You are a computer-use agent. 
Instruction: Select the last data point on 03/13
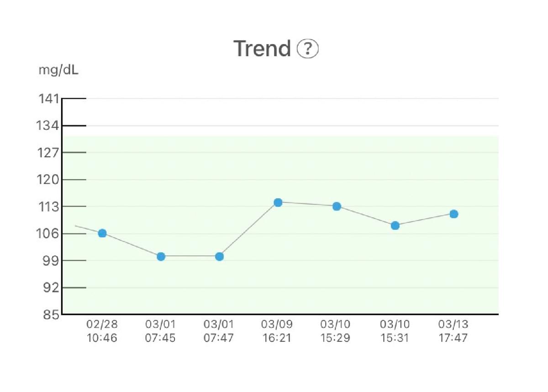coord(453,214)
